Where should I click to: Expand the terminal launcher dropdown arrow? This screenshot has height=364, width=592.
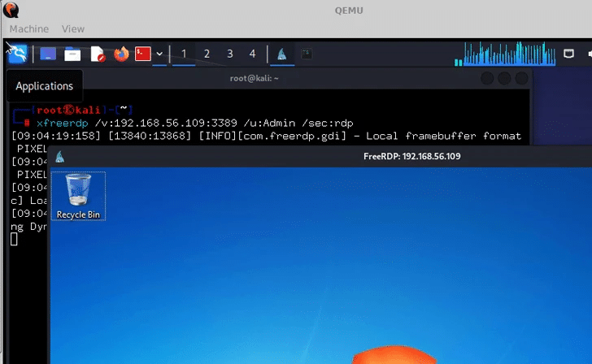(x=159, y=54)
